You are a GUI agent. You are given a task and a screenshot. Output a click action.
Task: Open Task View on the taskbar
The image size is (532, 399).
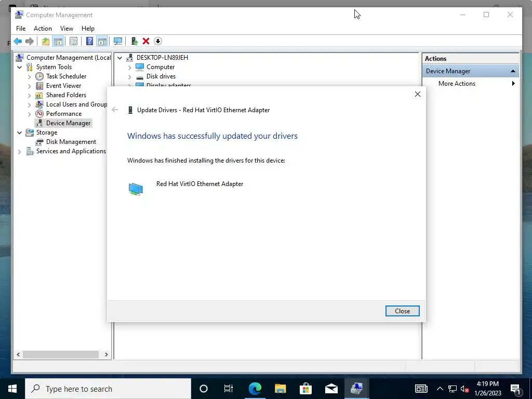(x=229, y=389)
